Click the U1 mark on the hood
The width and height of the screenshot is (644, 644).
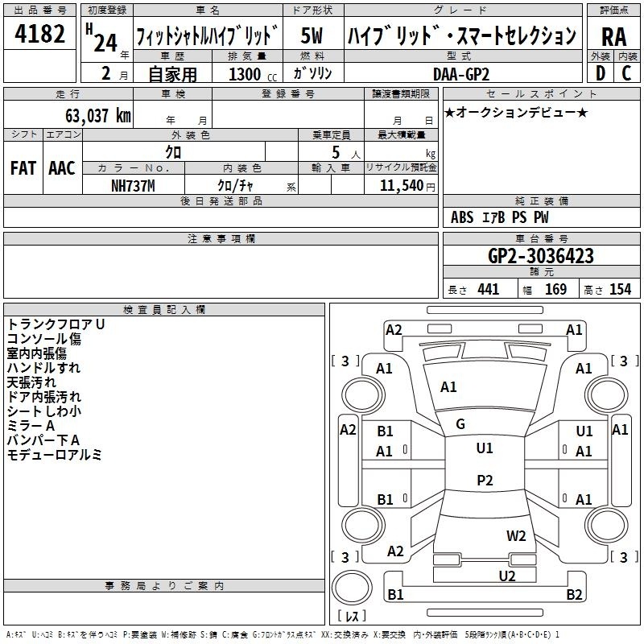tap(485, 448)
